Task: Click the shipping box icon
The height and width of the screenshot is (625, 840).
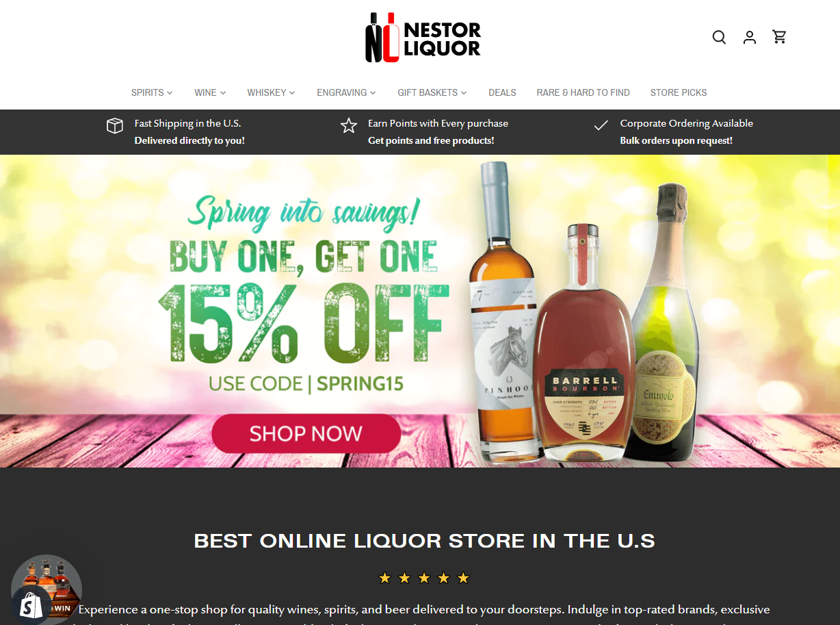Action: pos(115,125)
